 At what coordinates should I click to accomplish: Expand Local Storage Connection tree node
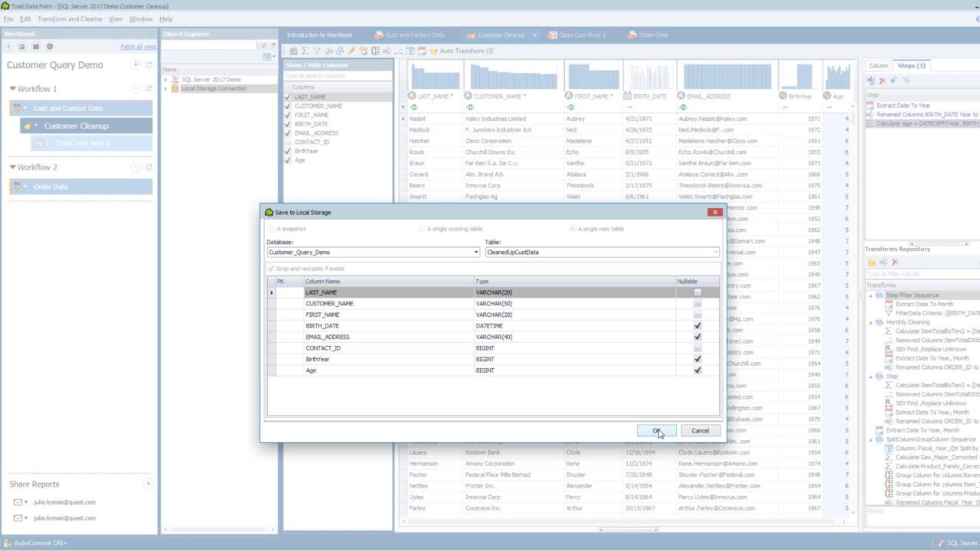pyautogui.click(x=165, y=89)
